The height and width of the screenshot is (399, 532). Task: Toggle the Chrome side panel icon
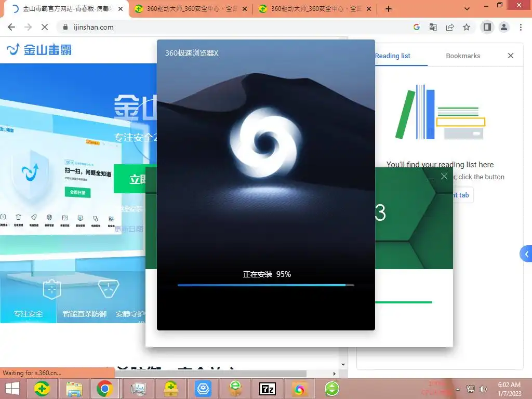(x=487, y=27)
